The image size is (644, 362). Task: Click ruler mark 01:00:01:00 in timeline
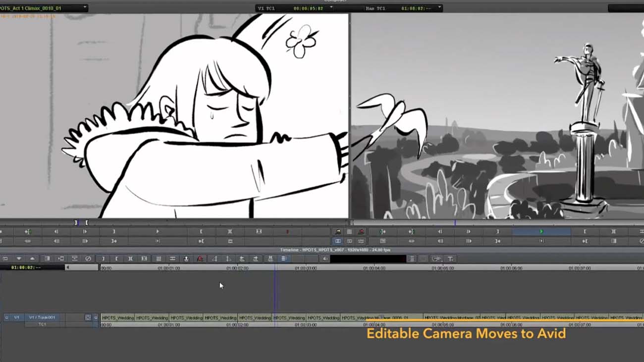[x=169, y=268]
